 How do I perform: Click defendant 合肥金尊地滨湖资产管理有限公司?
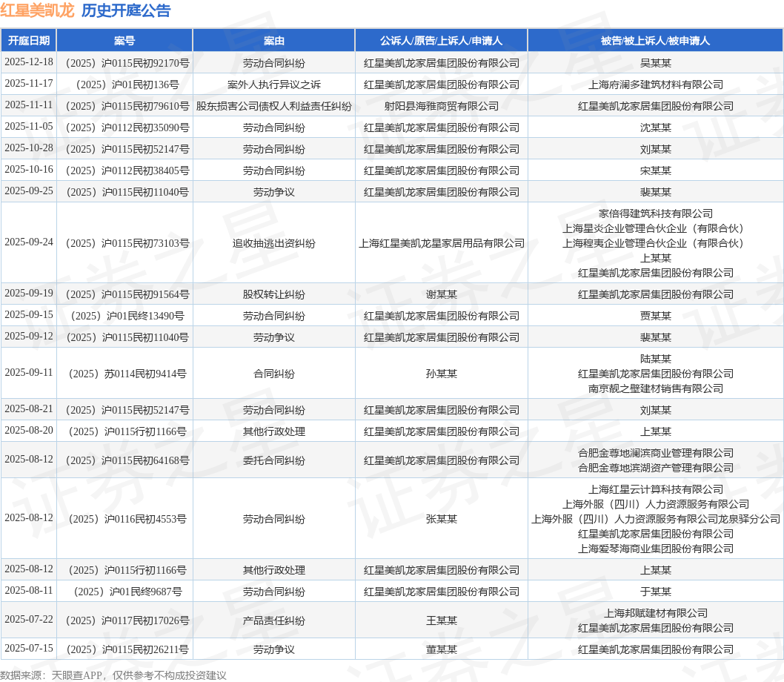tap(656, 468)
